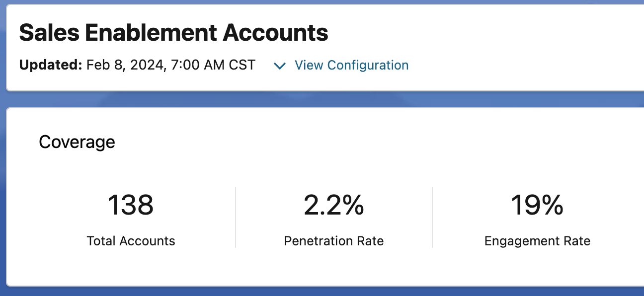
Task: Click the blue gap between the two cards
Action: (x=322, y=99)
